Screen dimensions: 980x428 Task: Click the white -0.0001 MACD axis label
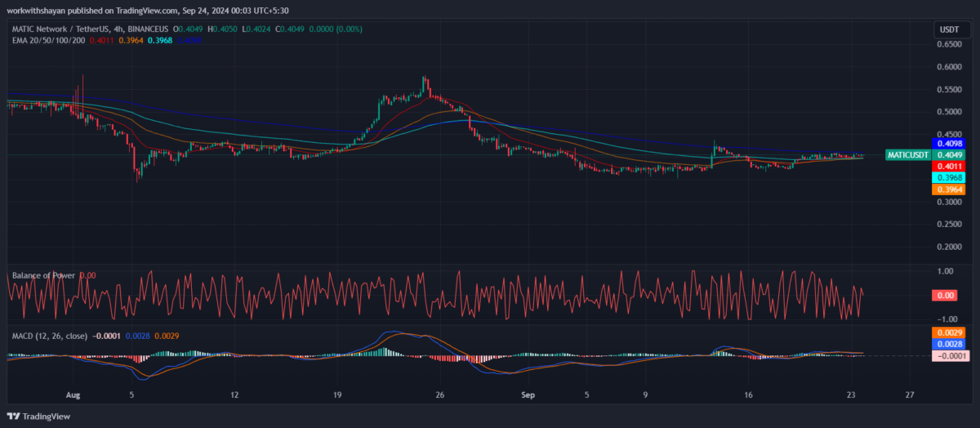(x=949, y=355)
